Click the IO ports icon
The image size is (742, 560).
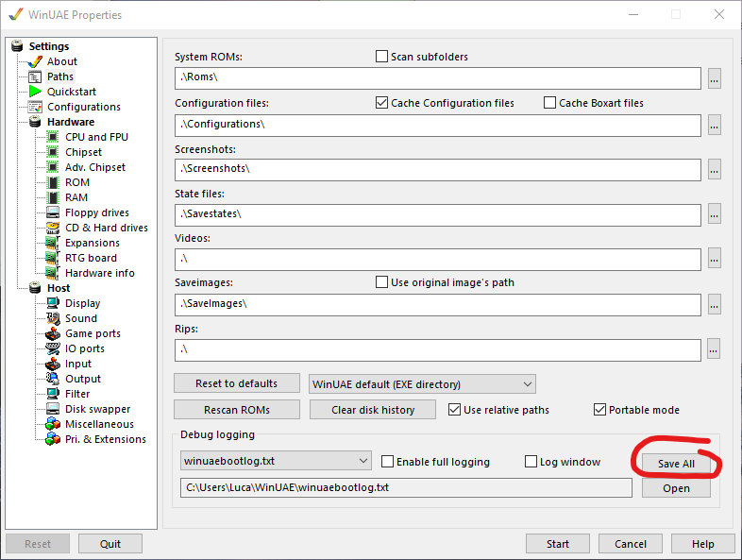click(53, 348)
